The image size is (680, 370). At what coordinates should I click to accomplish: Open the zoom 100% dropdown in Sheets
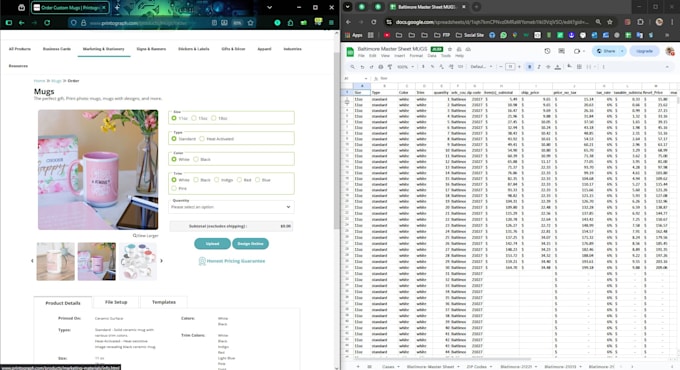click(406, 67)
